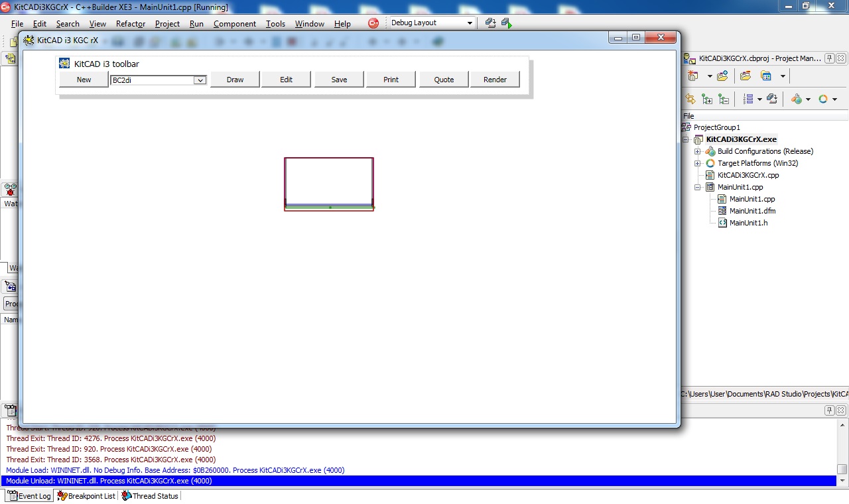Select Thread Exit ID 4276 log line
The image size is (849, 504).
tap(419, 438)
